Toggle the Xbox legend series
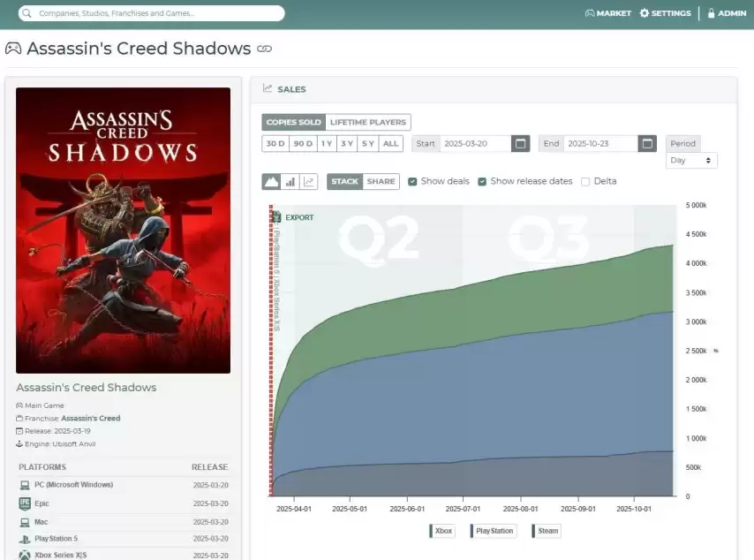 441,531
